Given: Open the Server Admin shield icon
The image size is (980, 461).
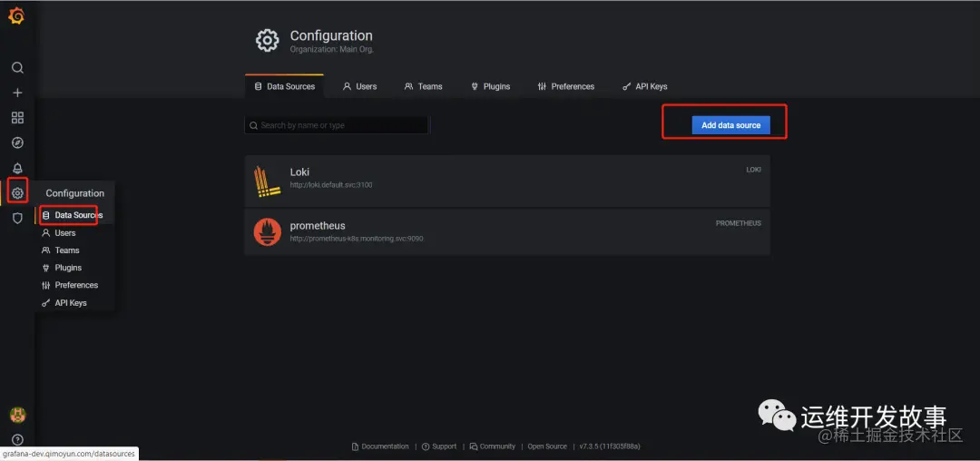Looking at the screenshot, I should click(17, 218).
